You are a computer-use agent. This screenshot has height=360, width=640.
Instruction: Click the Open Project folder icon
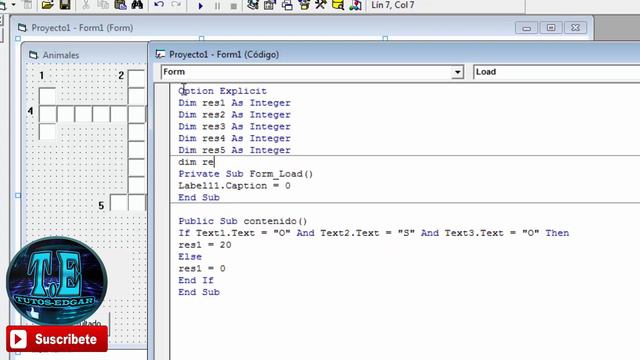47,5
